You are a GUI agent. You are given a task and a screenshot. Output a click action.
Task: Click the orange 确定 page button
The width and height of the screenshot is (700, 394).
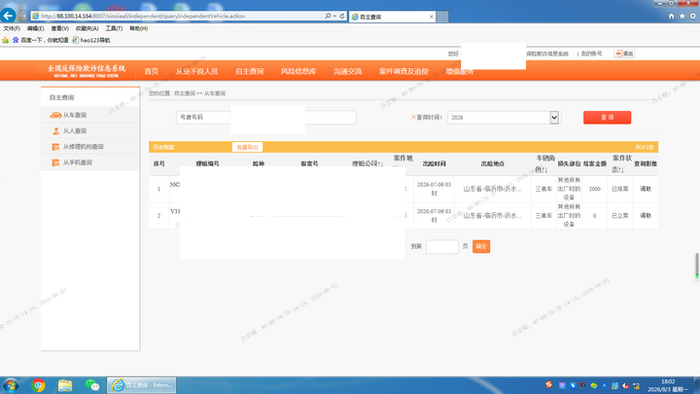[x=481, y=246]
